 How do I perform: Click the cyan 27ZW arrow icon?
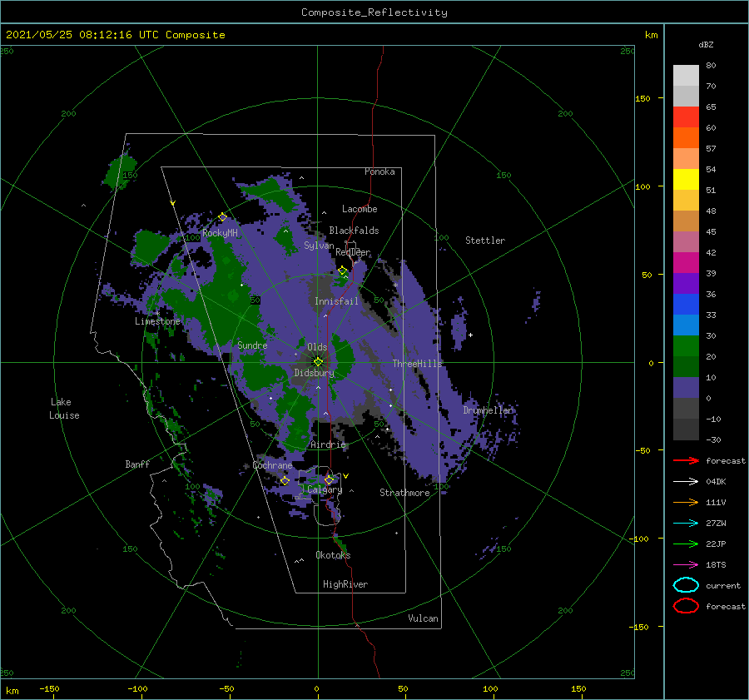click(686, 524)
